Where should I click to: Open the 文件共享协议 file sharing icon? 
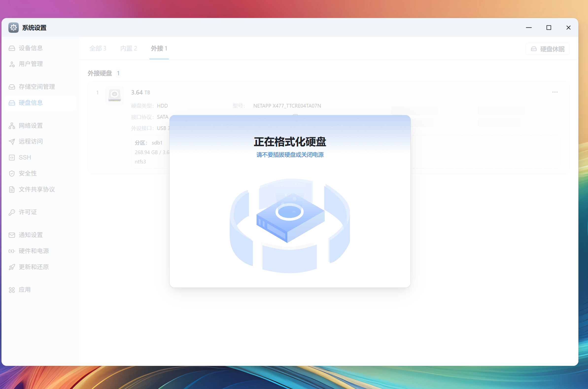[x=12, y=189]
